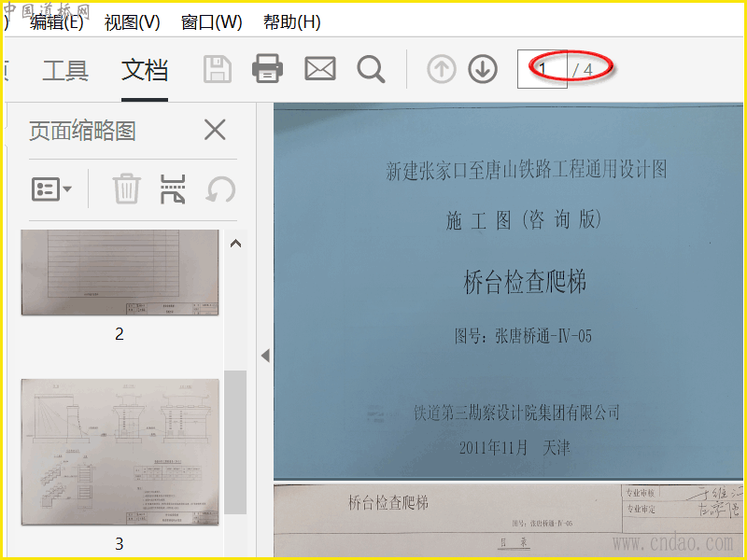This screenshot has width=747, height=560.
Task: Click text 施工图(咨询版) on page
Action: click(x=524, y=220)
